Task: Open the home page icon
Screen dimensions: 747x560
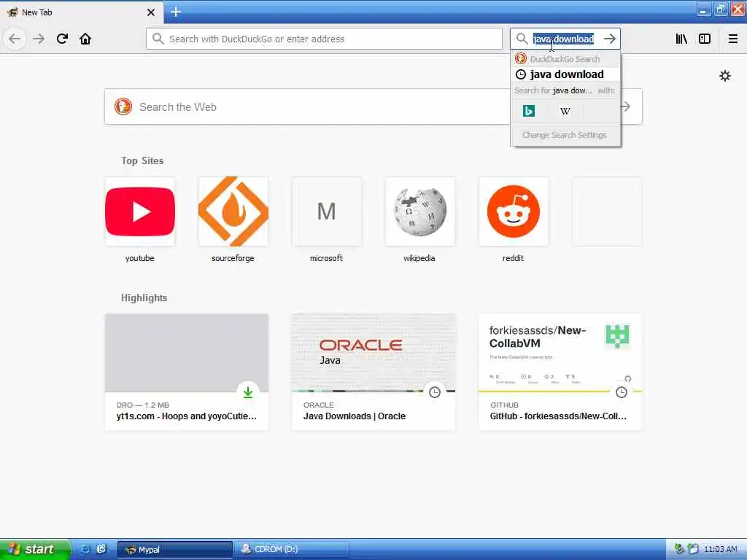Action: tap(85, 39)
